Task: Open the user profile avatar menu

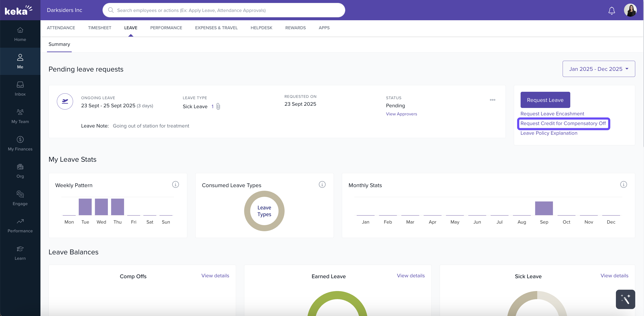Action: [630, 10]
